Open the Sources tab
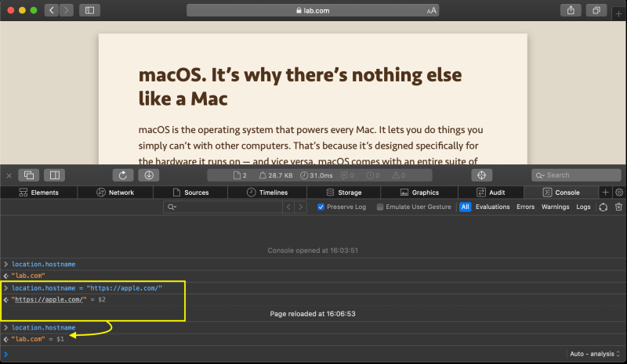Image resolution: width=627 pixels, height=364 pixels. (190, 193)
